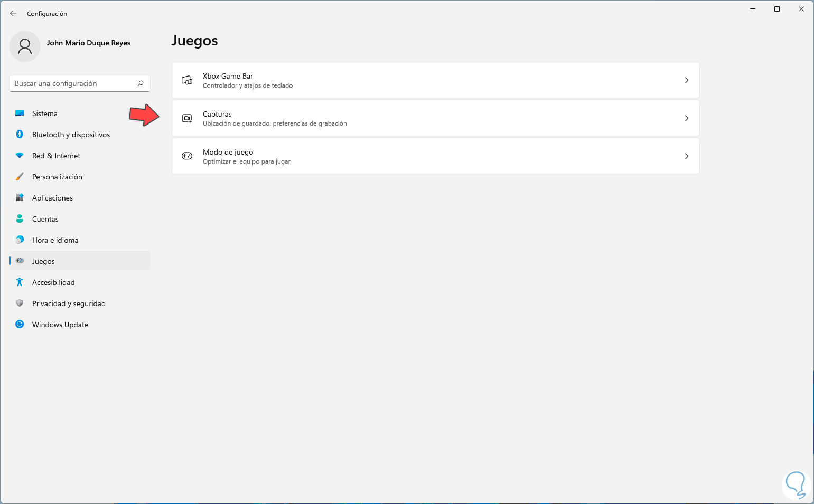Click the Aplicaciones icon in the sidebar
Image resolution: width=814 pixels, height=504 pixels.
pyautogui.click(x=20, y=198)
